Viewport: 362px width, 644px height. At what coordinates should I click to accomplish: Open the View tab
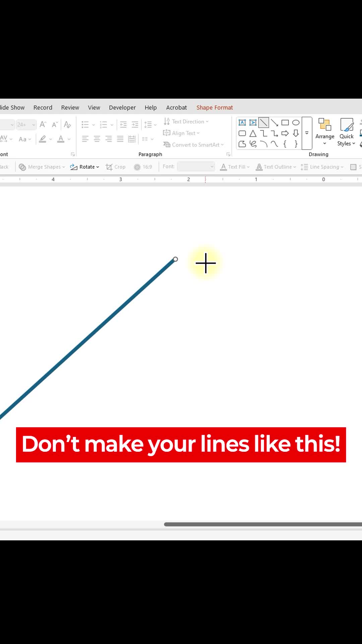coord(94,107)
